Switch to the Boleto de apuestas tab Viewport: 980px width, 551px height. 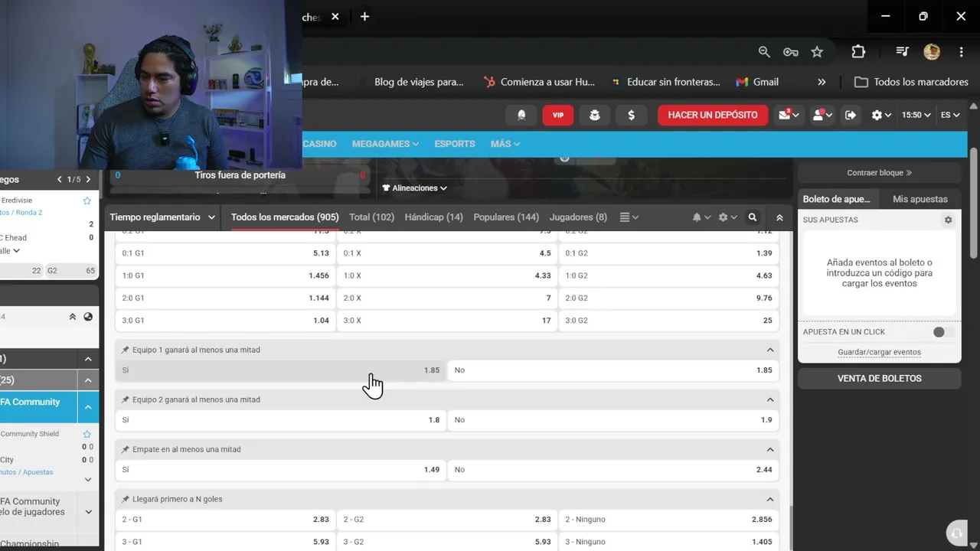(836, 199)
